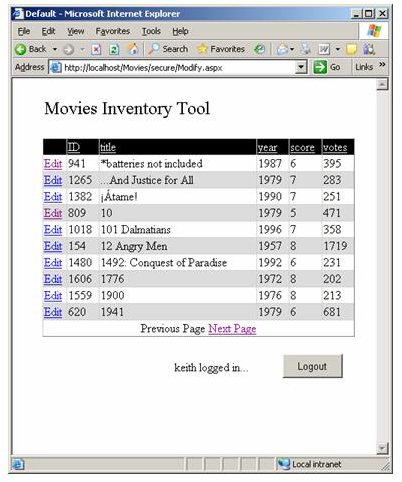Open the Favorites menu
Viewport: 402px width, 482px height.
(113, 31)
